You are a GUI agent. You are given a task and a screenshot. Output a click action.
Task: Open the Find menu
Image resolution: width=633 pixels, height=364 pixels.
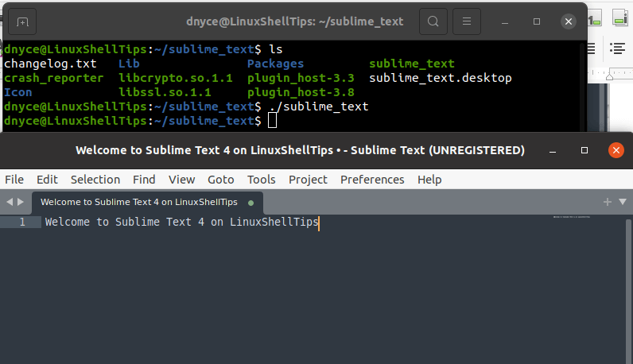click(x=144, y=180)
